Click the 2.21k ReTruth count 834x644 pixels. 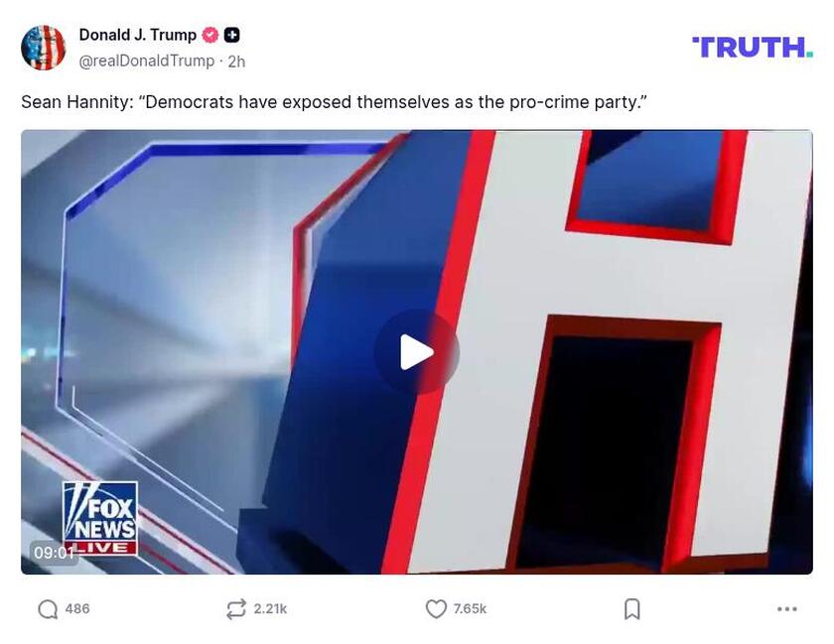click(270, 609)
